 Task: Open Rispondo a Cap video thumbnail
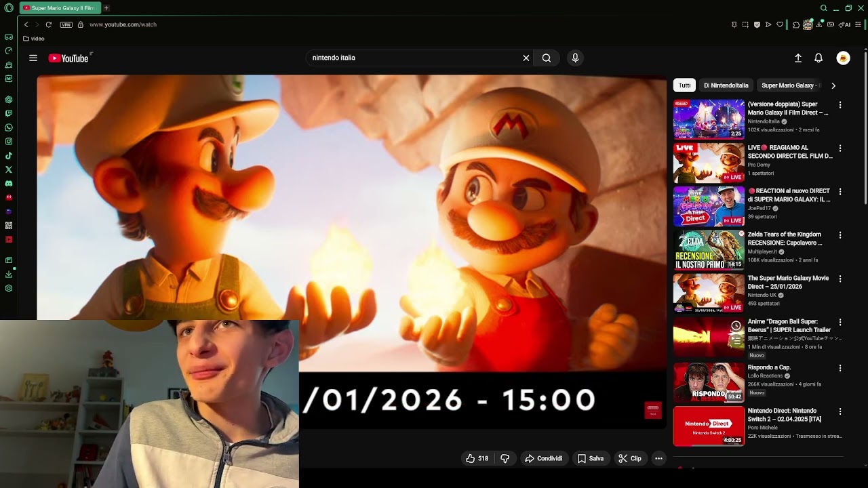pos(709,382)
